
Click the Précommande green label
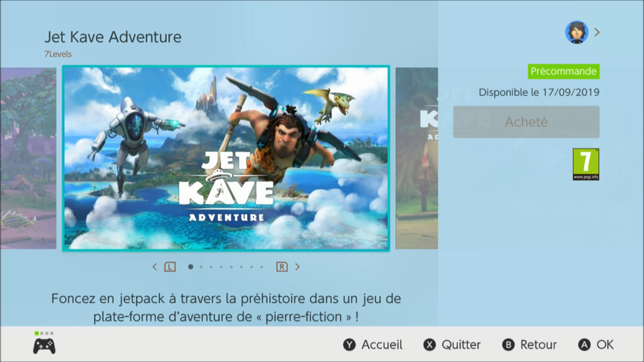click(x=563, y=71)
